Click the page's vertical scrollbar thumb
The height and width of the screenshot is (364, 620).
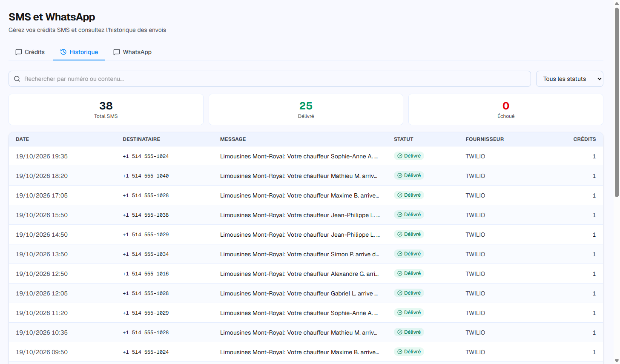pos(617,101)
